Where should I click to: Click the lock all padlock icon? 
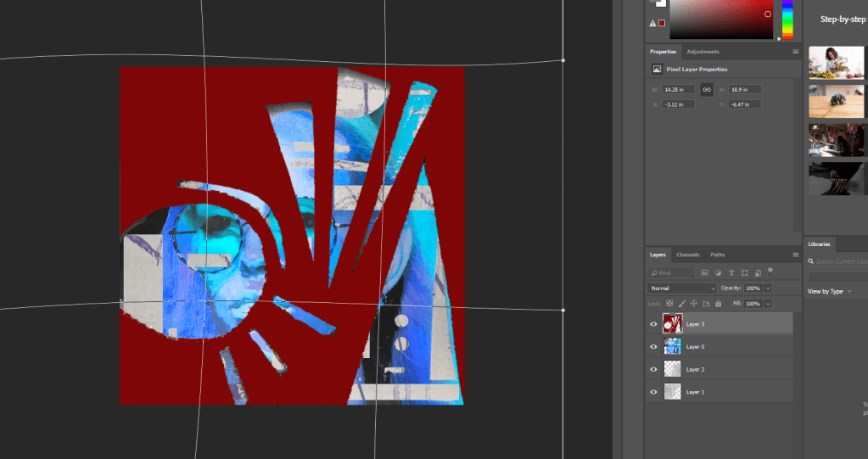click(x=718, y=303)
